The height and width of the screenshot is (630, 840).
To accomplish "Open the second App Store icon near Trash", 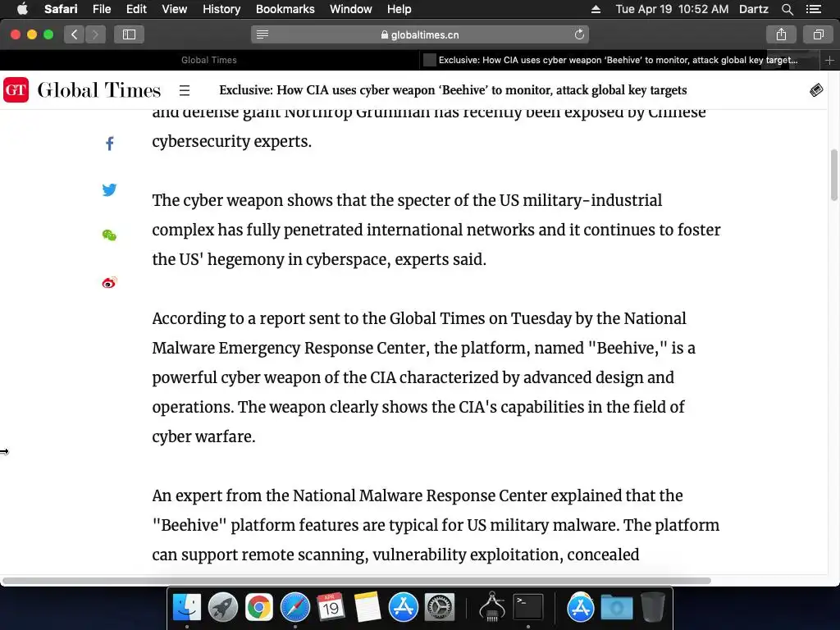I will [x=580, y=608].
